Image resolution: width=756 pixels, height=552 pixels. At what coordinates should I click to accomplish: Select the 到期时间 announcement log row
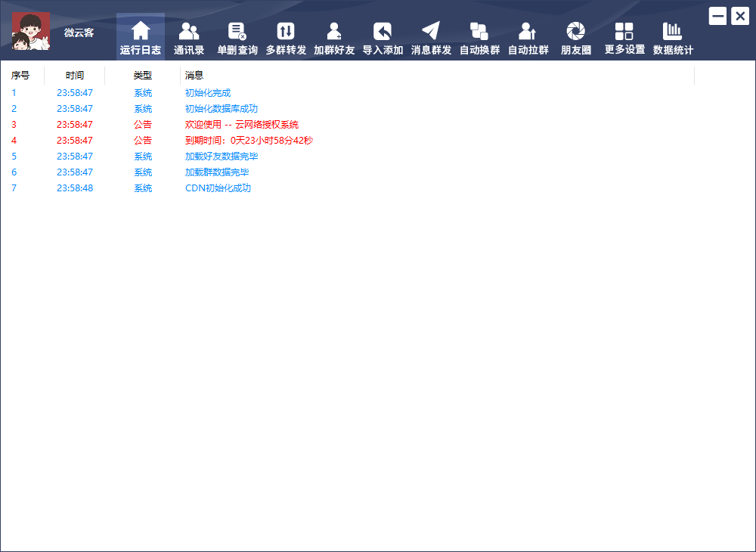coord(249,141)
